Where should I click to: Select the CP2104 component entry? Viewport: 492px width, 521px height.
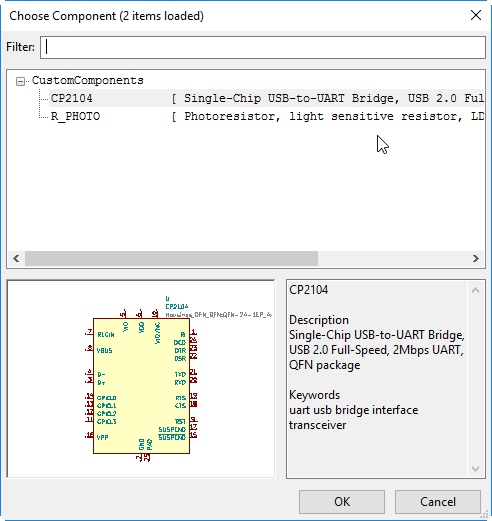click(x=71, y=98)
